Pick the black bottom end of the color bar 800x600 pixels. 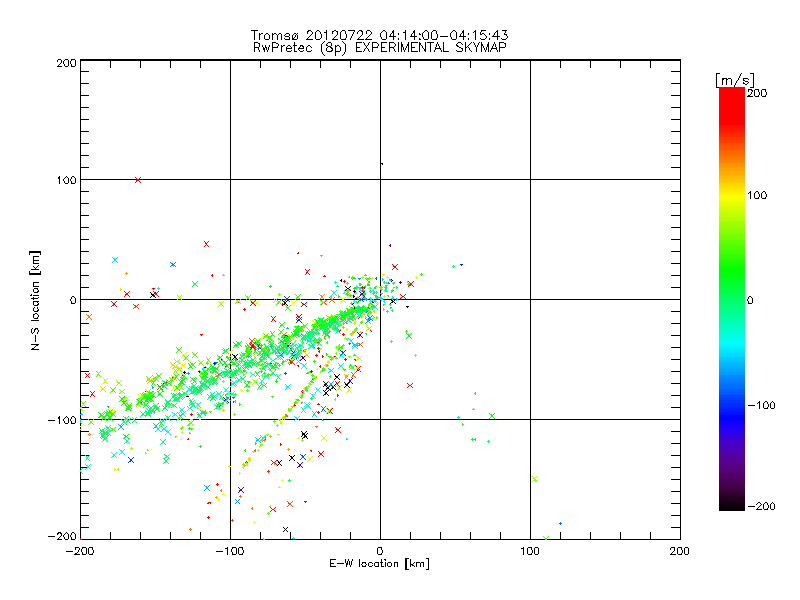click(732, 505)
